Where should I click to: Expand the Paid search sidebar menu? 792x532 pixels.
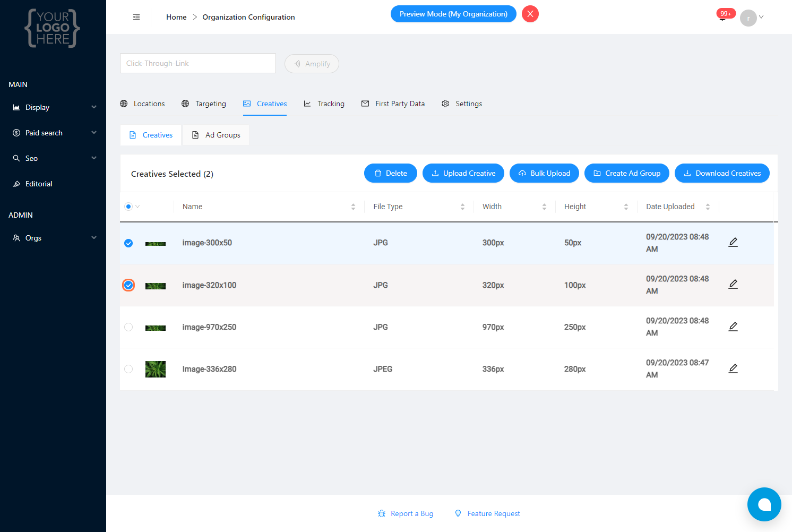(53, 133)
